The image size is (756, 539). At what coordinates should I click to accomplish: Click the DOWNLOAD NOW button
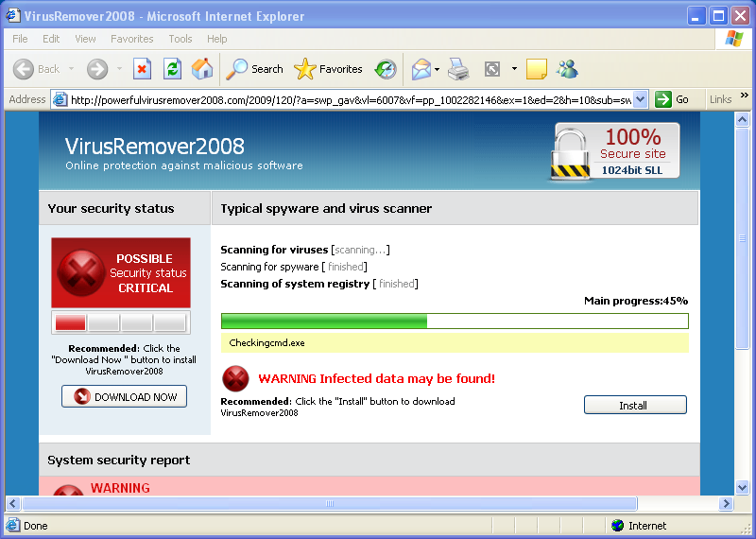click(x=125, y=396)
